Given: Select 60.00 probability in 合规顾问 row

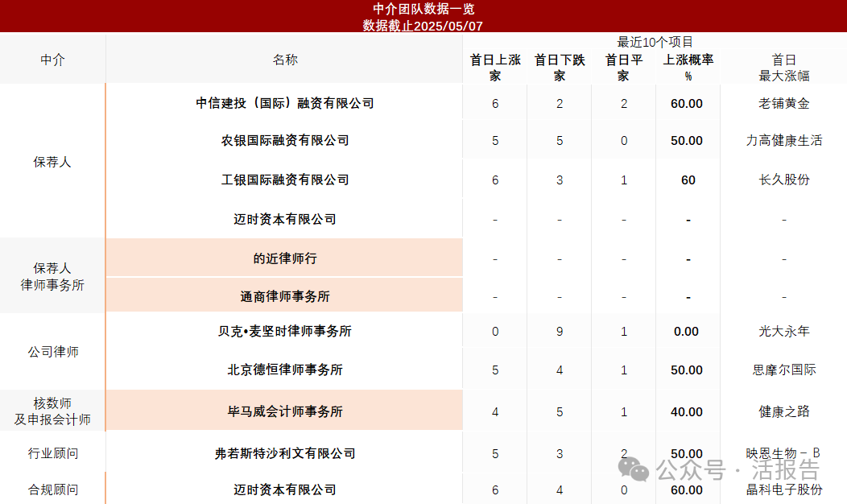Looking at the screenshot, I should click(687, 490).
